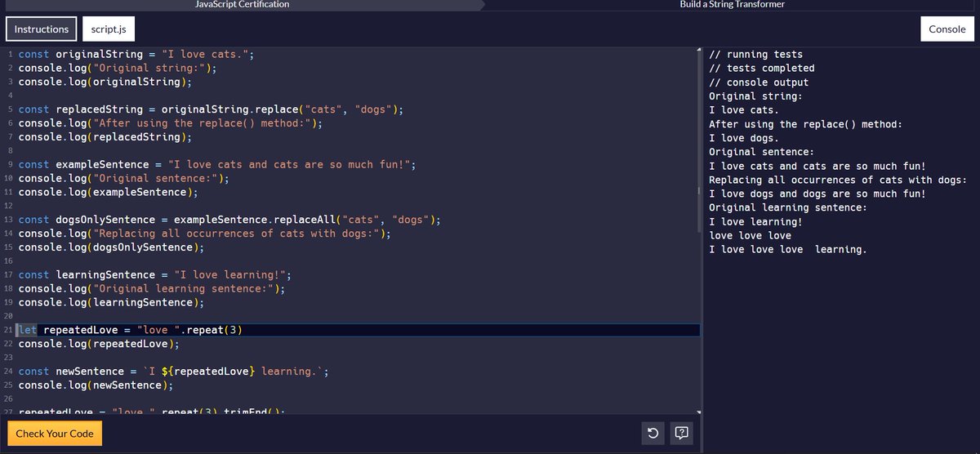
Task: Click line 9 exampleSentence declaration
Action: tap(217, 165)
